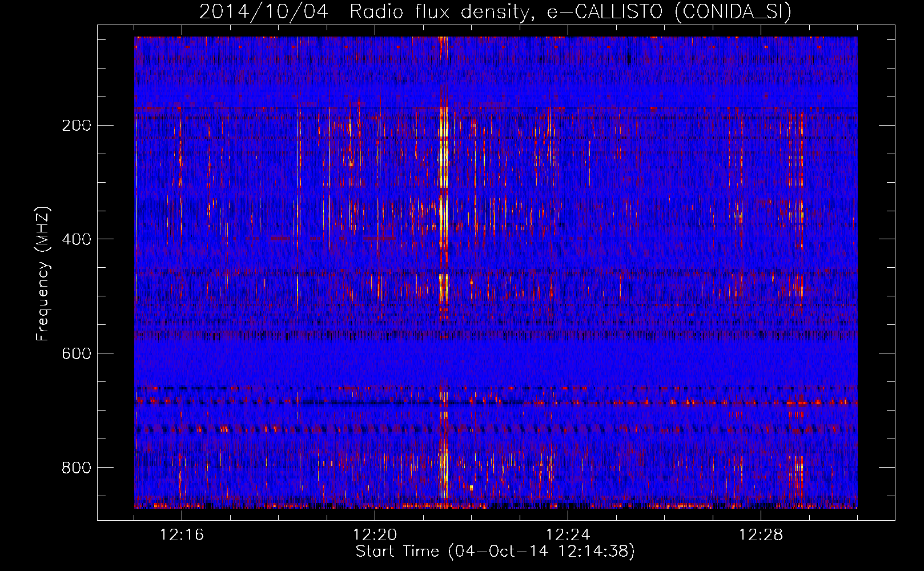Select the 'Frequency (MHZ)' y-axis label
The image size is (924, 571).
pyautogui.click(x=43, y=274)
